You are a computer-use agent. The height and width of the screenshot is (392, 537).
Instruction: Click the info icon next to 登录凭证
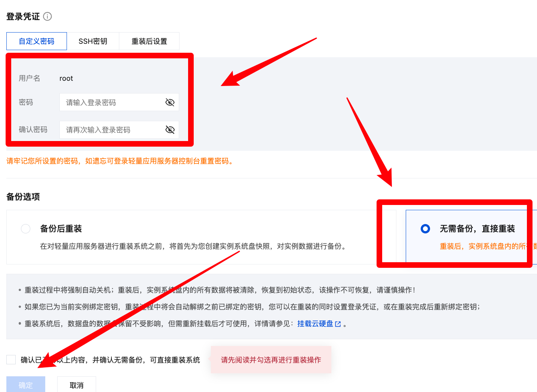(47, 16)
